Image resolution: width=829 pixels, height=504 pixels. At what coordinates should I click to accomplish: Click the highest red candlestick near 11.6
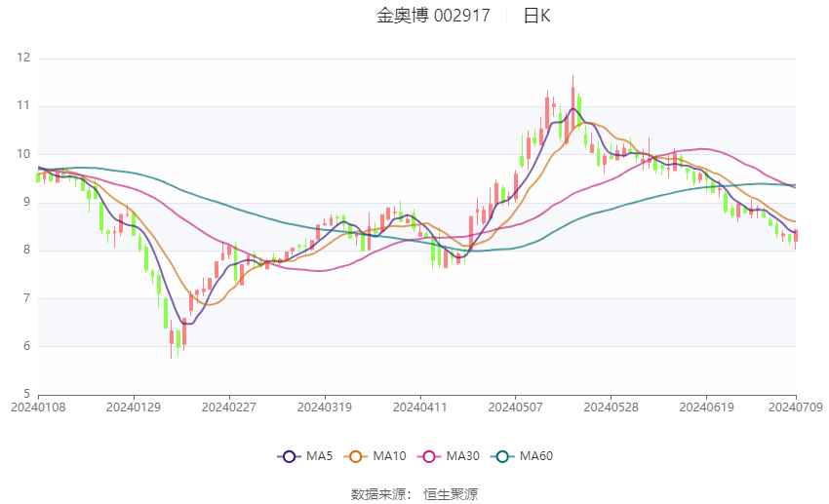(572, 105)
